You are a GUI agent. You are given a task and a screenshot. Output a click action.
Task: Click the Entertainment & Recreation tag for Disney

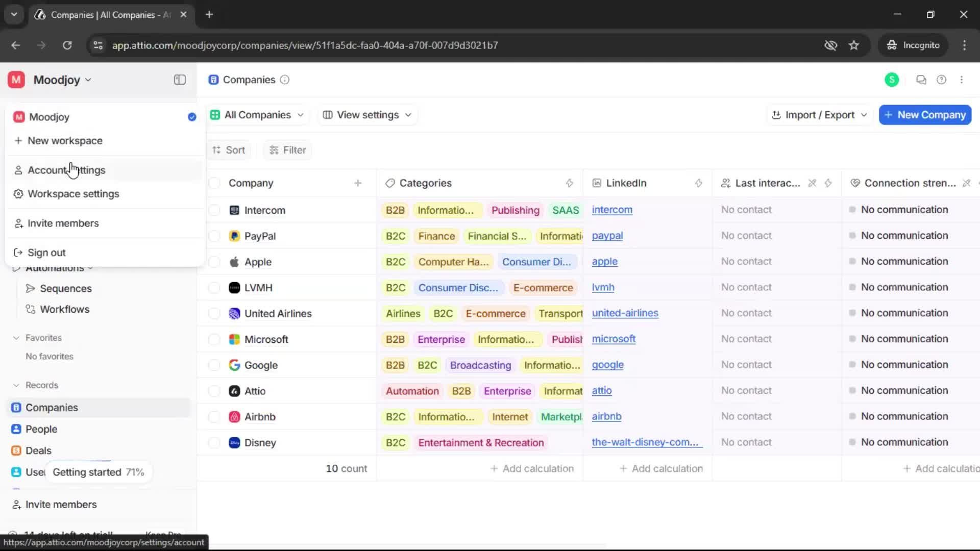481,442
